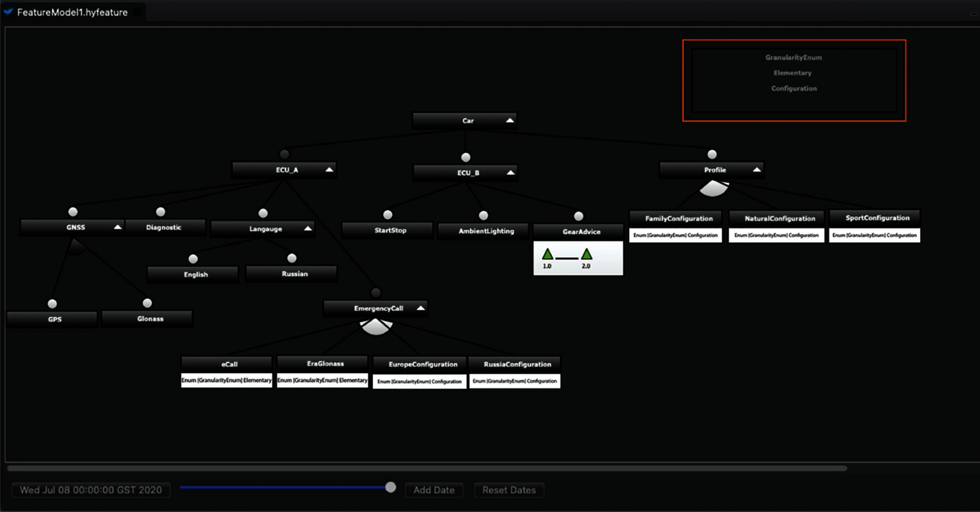Click the circle above the Diagnostic feature
This screenshot has width=980, height=512.
tap(160, 211)
